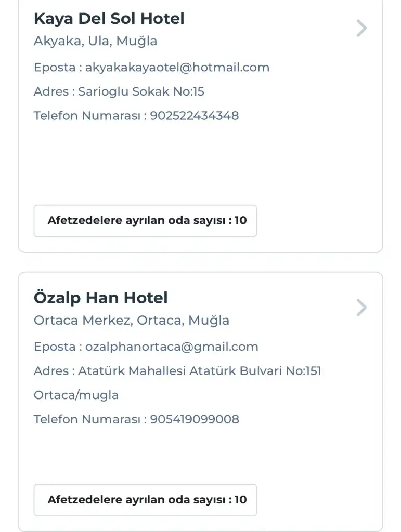
Task: Select the Sarioglu Sokak No:15 address
Action: coord(141,92)
